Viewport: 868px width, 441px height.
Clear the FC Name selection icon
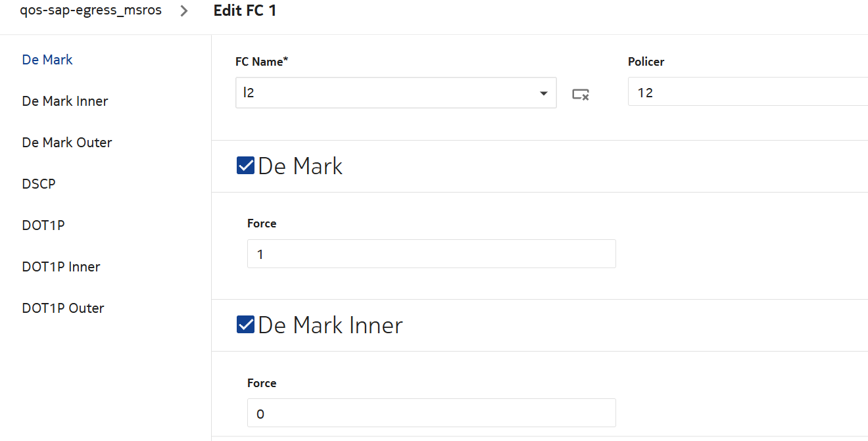(x=580, y=94)
